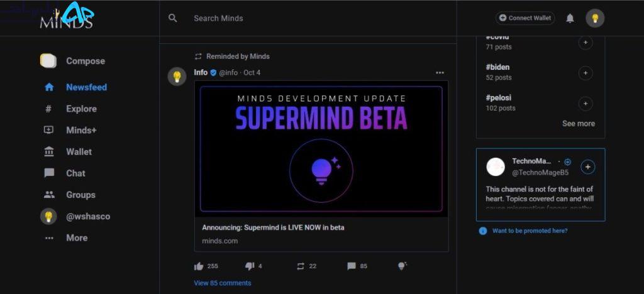The height and width of the screenshot is (294, 644).
Task: Click the Minds+ screen icon
Action: coord(49,130)
